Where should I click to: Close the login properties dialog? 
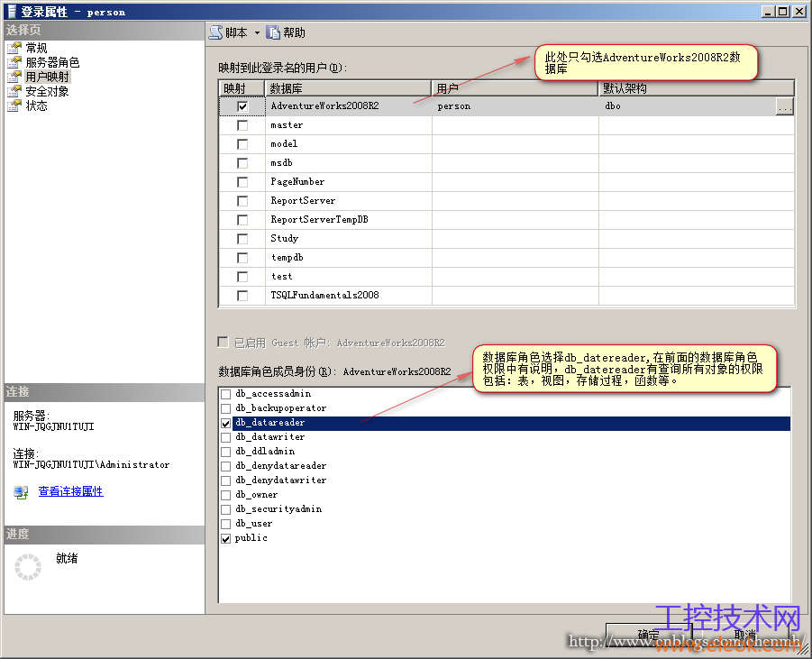pyautogui.click(x=798, y=12)
